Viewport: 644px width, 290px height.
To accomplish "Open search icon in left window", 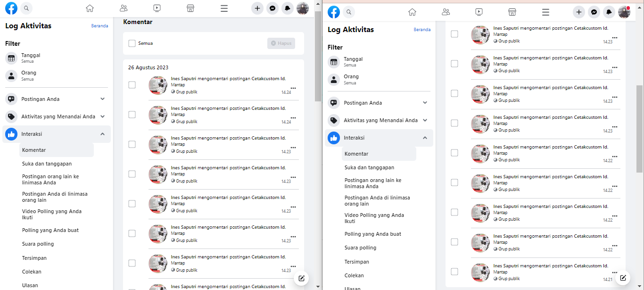I will 26,8.
